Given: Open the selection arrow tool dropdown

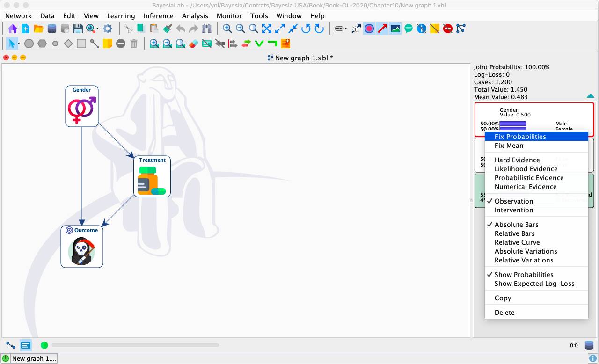Looking at the screenshot, I should 19,44.
